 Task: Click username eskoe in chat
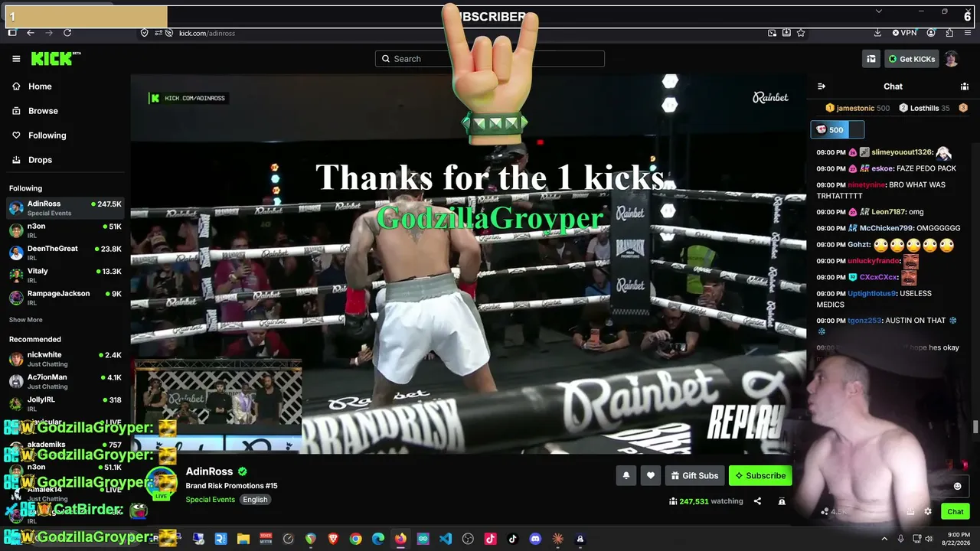pyautogui.click(x=882, y=168)
